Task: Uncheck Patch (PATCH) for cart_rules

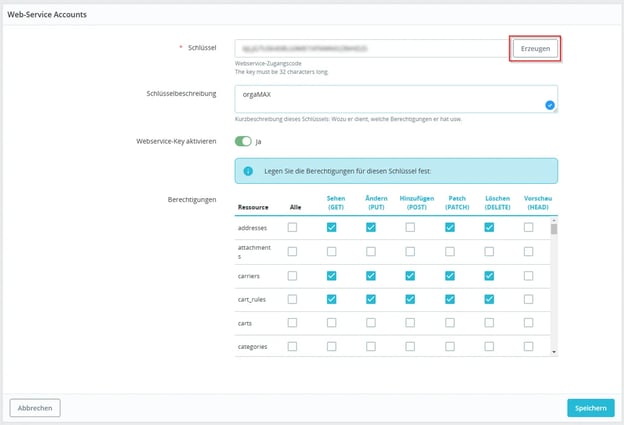Action: [450, 299]
